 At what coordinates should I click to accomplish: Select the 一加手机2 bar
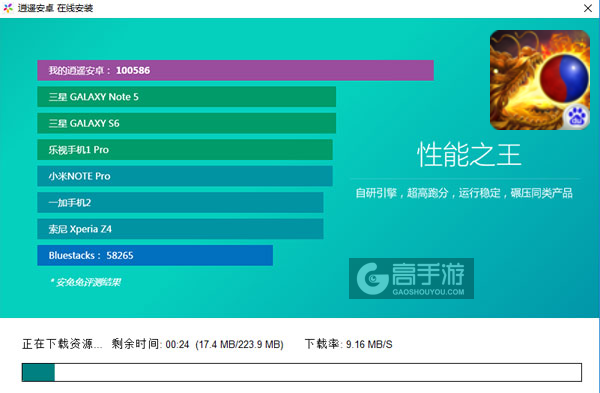click(180, 202)
